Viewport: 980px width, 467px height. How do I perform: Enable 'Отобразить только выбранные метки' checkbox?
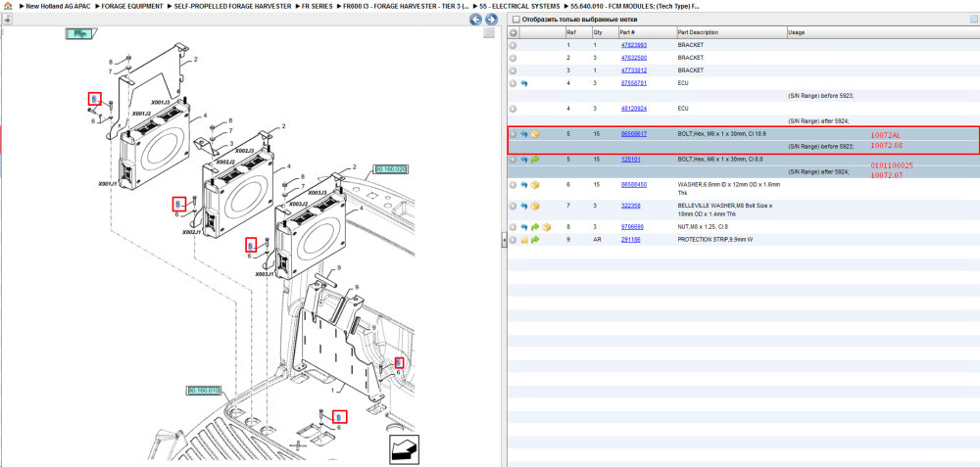pos(515,20)
